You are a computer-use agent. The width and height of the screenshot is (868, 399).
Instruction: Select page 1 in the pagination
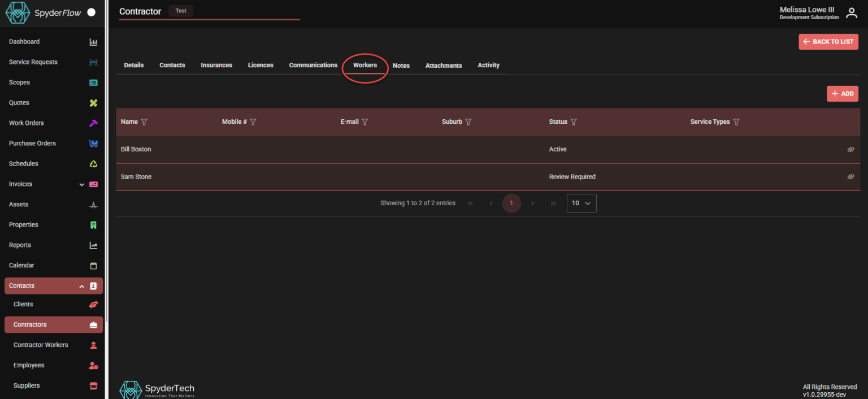[511, 203]
